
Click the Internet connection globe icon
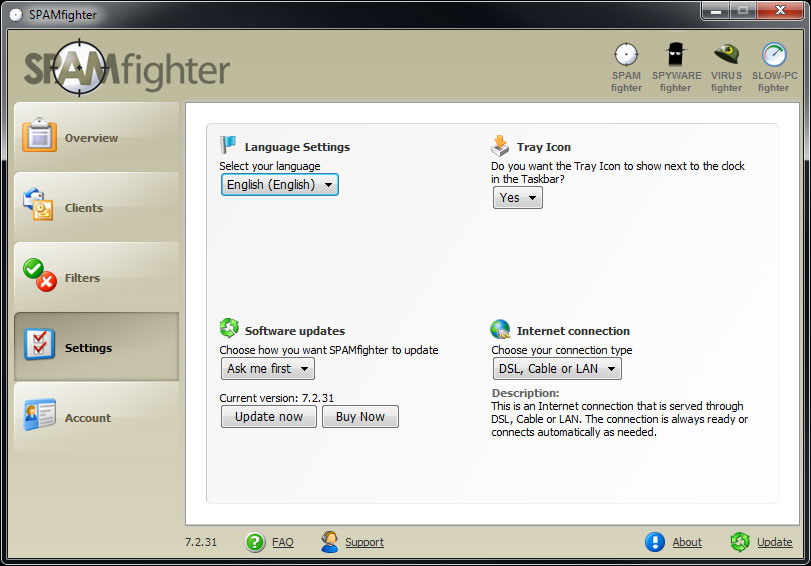(500, 329)
